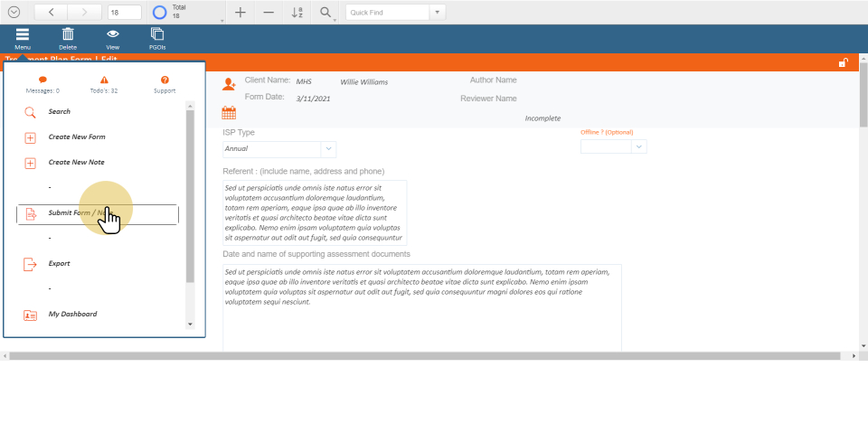Open the PGOIs icon in toolbar

pyautogui.click(x=157, y=34)
